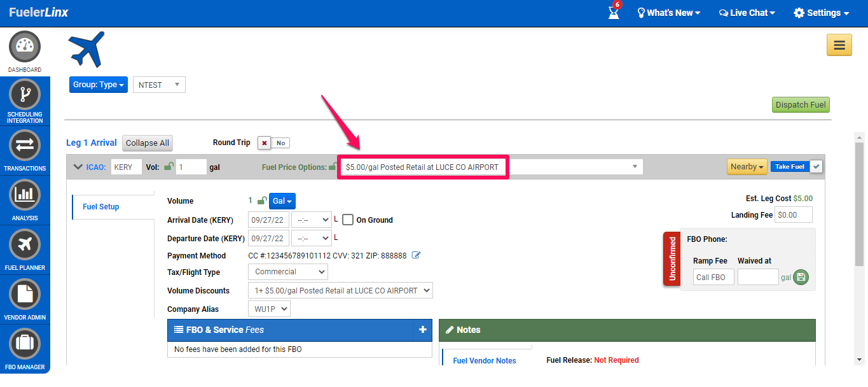Select the Fuel Vendor Notes tab

pos(485,360)
